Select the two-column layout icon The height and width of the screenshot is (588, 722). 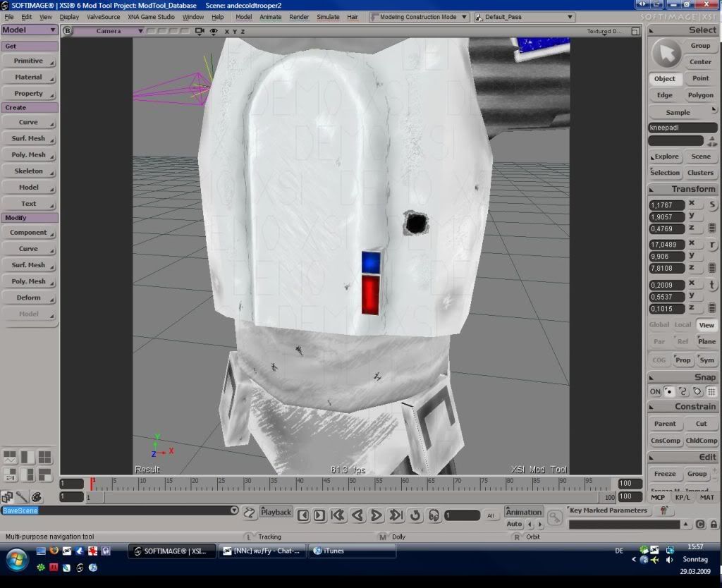click(27, 457)
